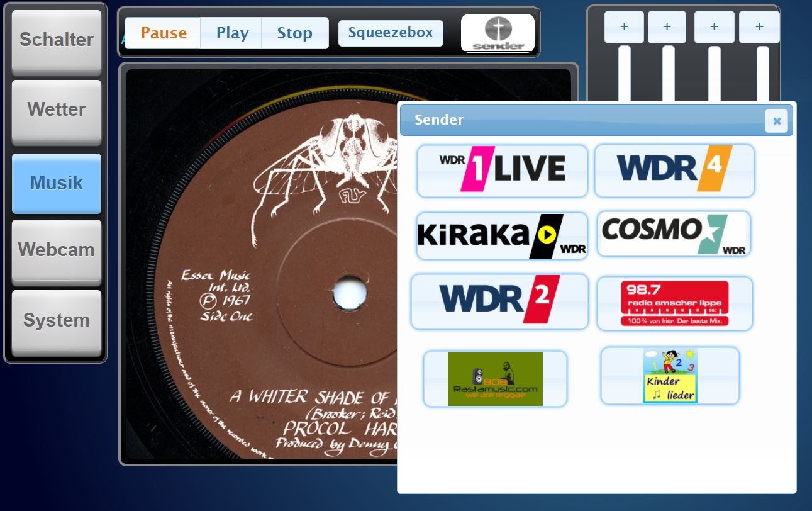Increase volume with third plus button

click(x=714, y=27)
